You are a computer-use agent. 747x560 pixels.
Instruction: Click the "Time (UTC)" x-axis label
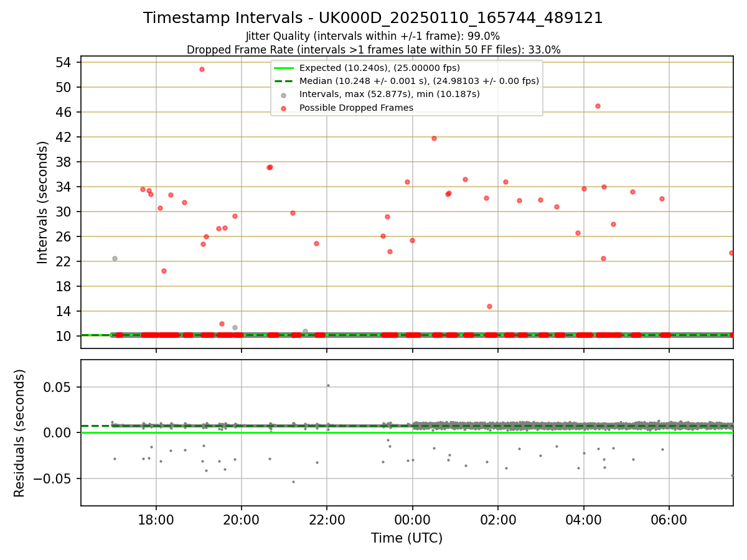tap(406, 538)
